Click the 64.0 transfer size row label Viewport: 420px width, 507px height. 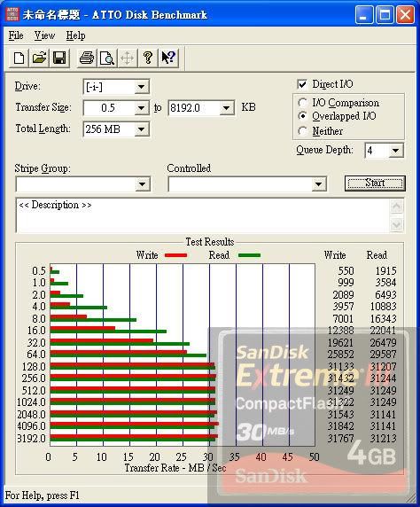[36, 355]
